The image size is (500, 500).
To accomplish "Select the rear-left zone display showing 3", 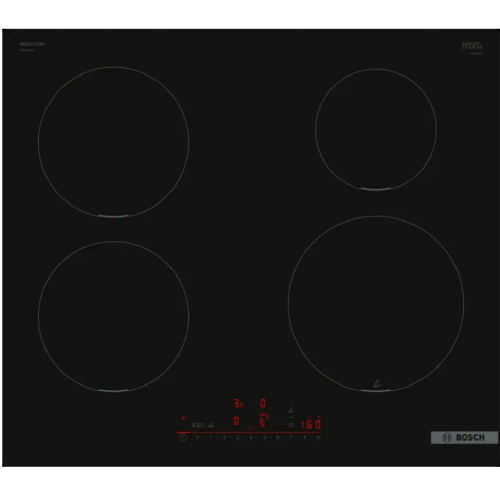I will pyautogui.click(x=238, y=403).
